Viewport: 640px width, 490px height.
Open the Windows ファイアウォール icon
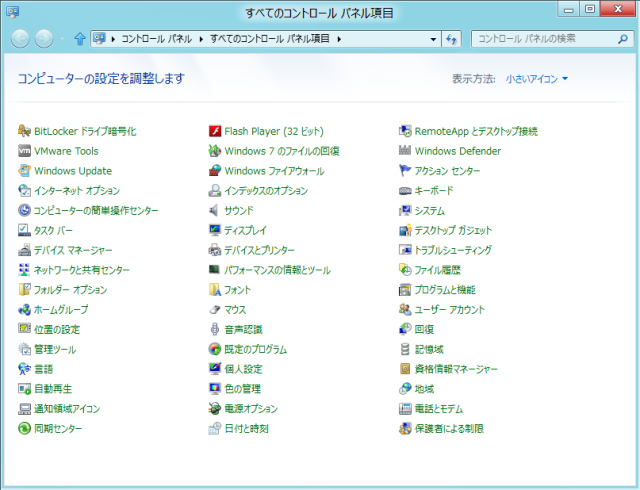pos(215,171)
